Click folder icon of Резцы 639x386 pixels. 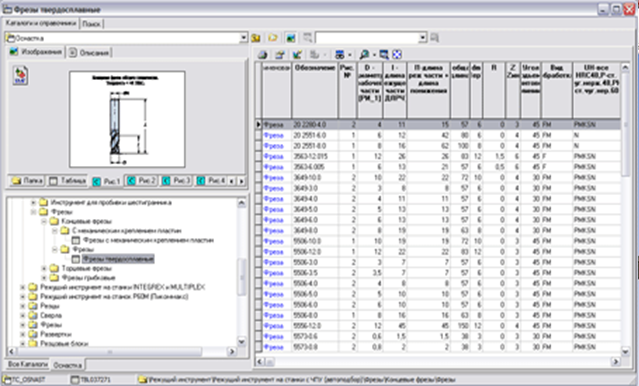(x=33, y=306)
